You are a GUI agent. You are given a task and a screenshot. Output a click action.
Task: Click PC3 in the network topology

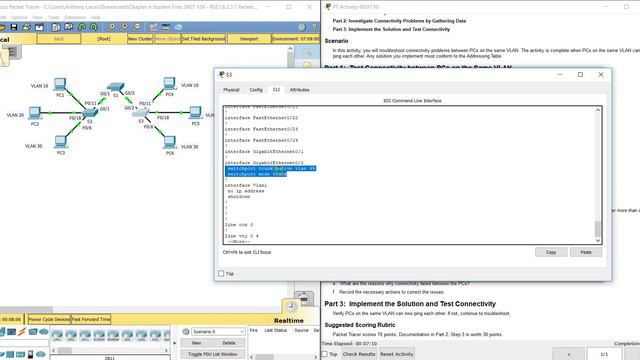60,142
